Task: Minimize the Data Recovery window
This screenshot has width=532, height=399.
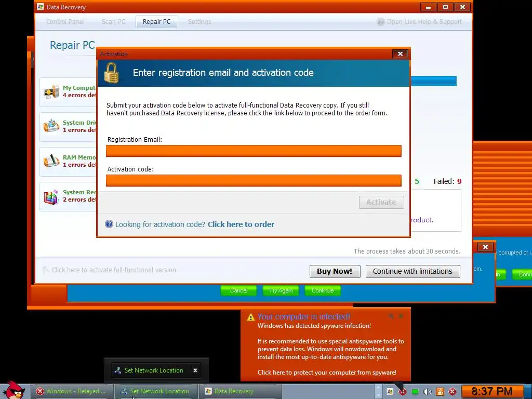Action: (x=428, y=7)
